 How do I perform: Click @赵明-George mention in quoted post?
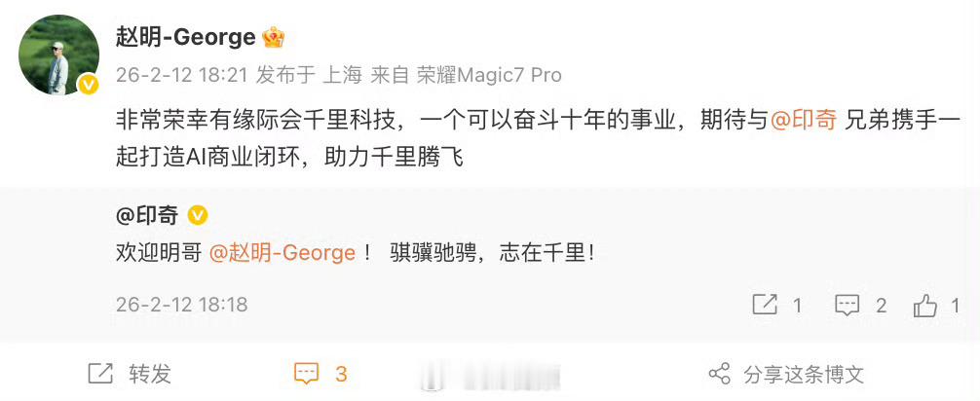[x=282, y=254]
